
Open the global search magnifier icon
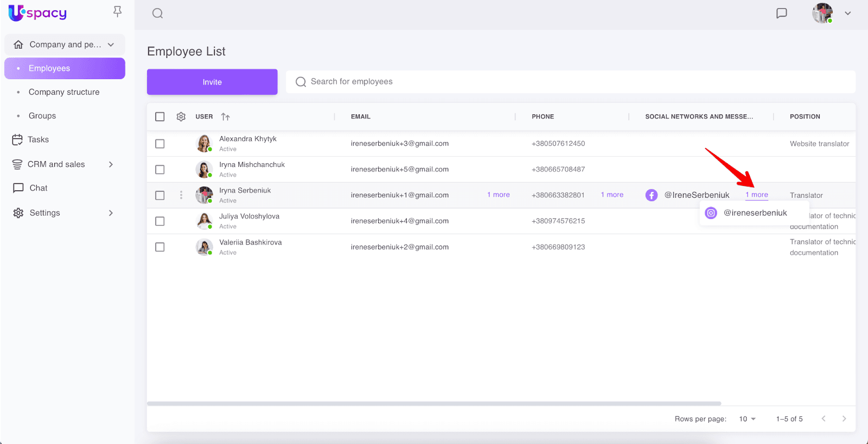pyautogui.click(x=157, y=14)
